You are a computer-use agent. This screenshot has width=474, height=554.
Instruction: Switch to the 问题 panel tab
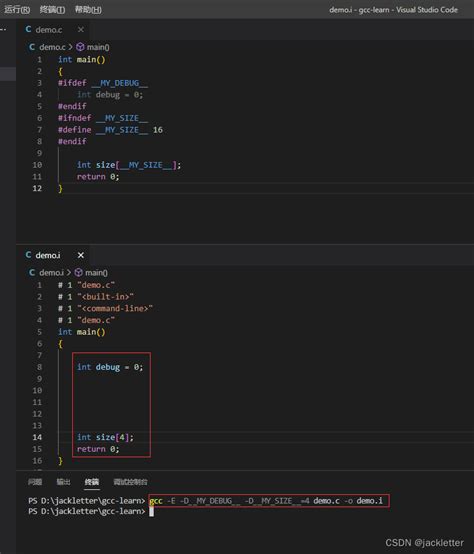tap(35, 482)
